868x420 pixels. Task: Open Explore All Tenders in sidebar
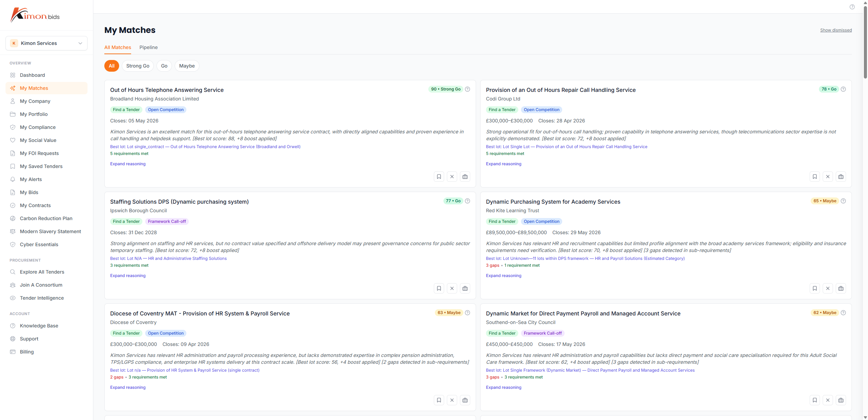pyautogui.click(x=46, y=272)
